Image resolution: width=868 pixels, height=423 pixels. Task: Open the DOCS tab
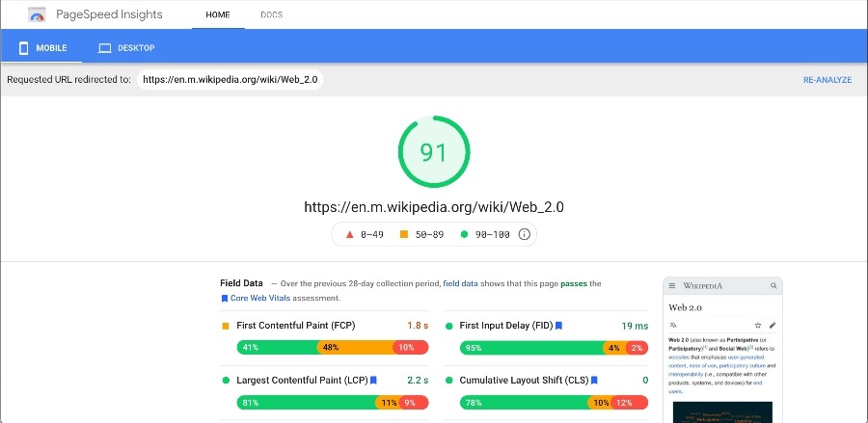pos(271,14)
